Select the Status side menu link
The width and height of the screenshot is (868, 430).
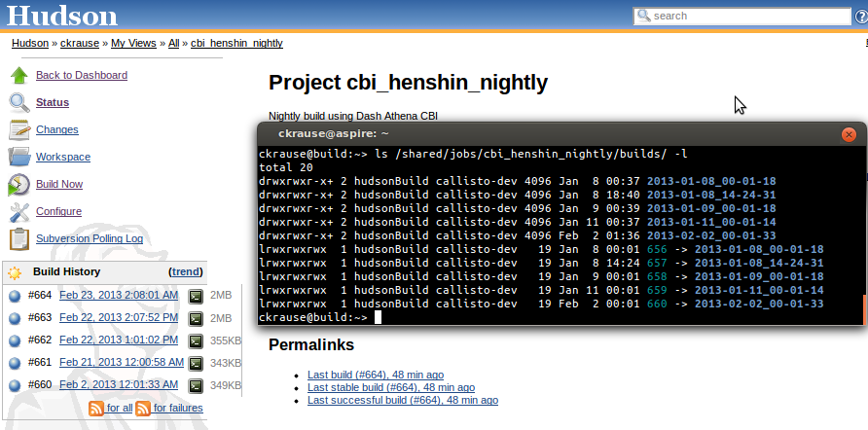point(53,102)
